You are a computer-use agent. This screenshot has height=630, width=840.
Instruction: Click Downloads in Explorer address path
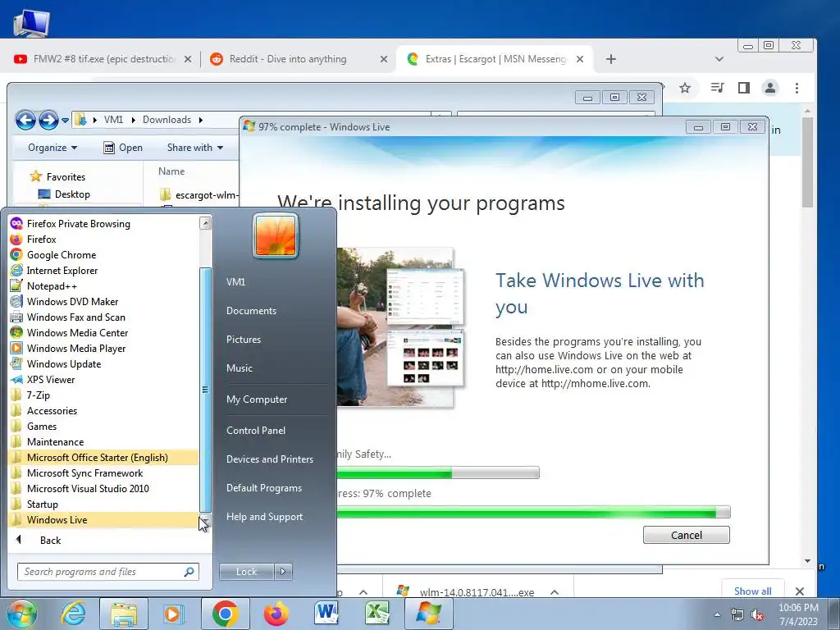click(x=167, y=120)
